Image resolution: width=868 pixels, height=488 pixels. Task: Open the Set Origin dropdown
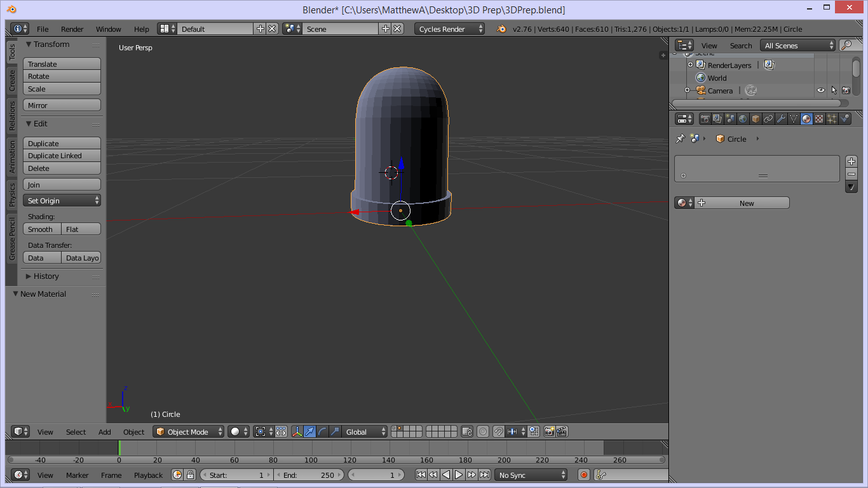[62, 200]
